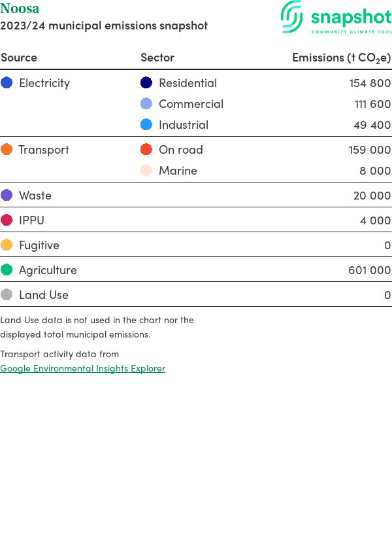
Task: Click the red On road sector dot
Action: coord(146,150)
